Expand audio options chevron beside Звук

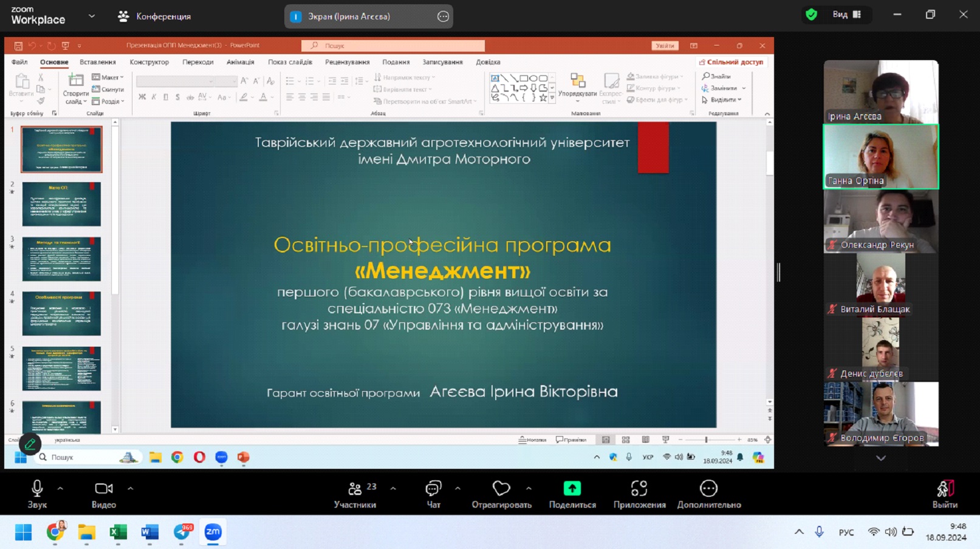point(60,488)
